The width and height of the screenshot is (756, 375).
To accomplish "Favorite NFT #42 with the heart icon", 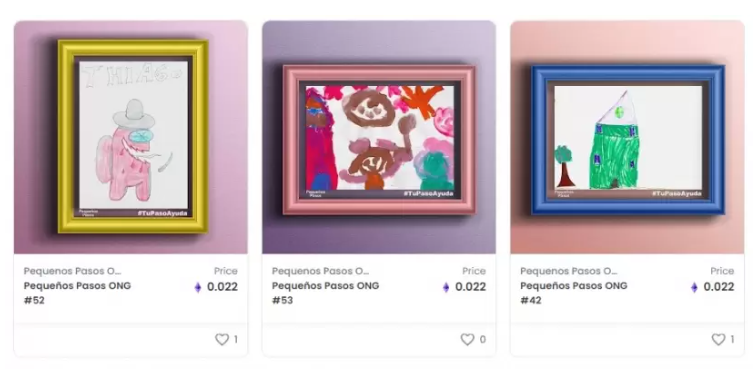I will [718, 339].
